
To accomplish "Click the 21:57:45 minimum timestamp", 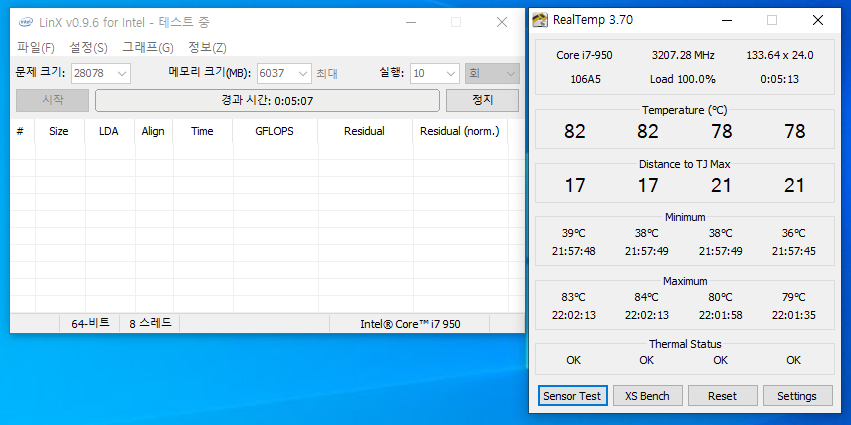I will click(x=793, y=251).
